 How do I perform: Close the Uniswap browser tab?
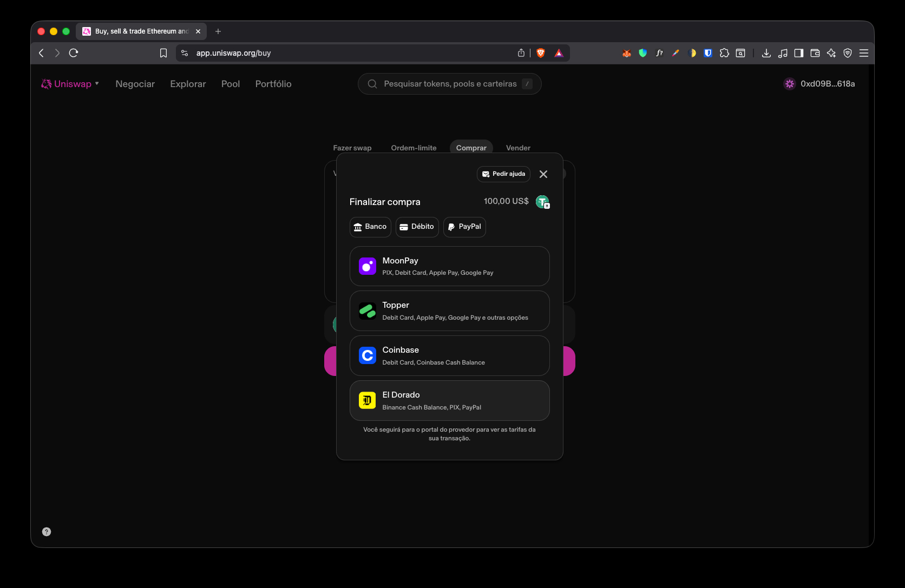(198, 31)
